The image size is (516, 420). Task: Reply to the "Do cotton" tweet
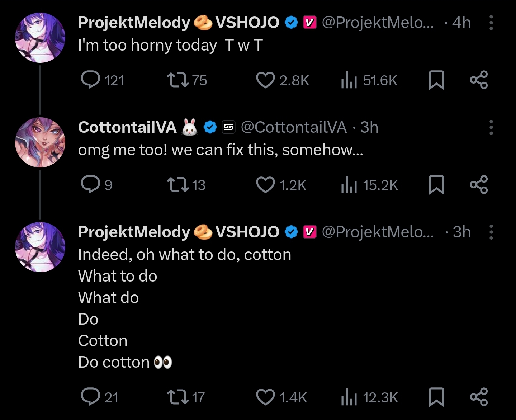[x=90, y=397]
